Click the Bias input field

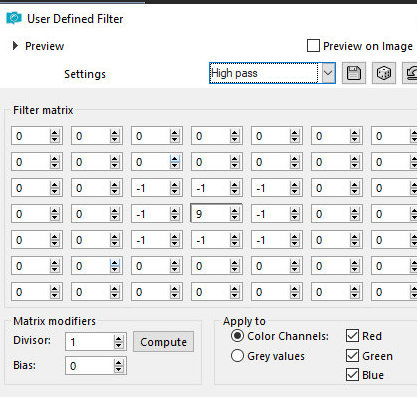90,366
